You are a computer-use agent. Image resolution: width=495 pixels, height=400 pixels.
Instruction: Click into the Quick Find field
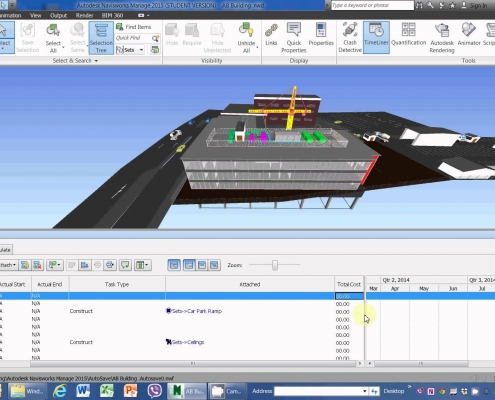click(x=133, y=38)
